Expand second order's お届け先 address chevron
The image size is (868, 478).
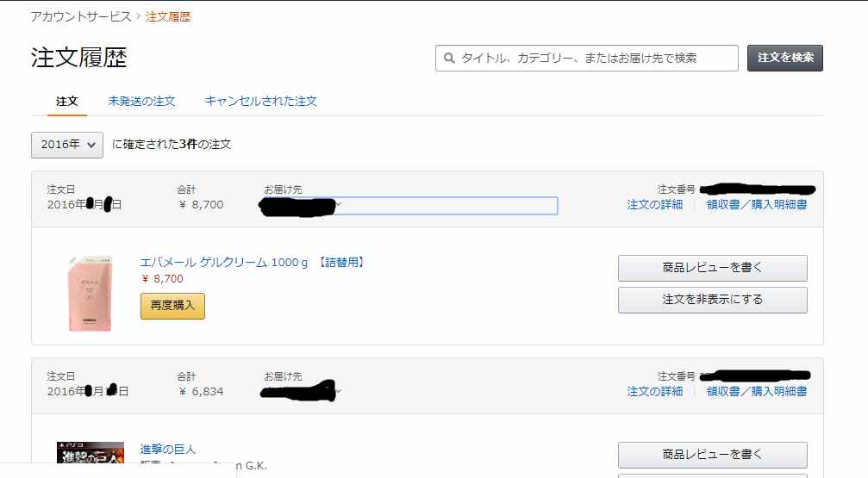(x=338, y=391)
